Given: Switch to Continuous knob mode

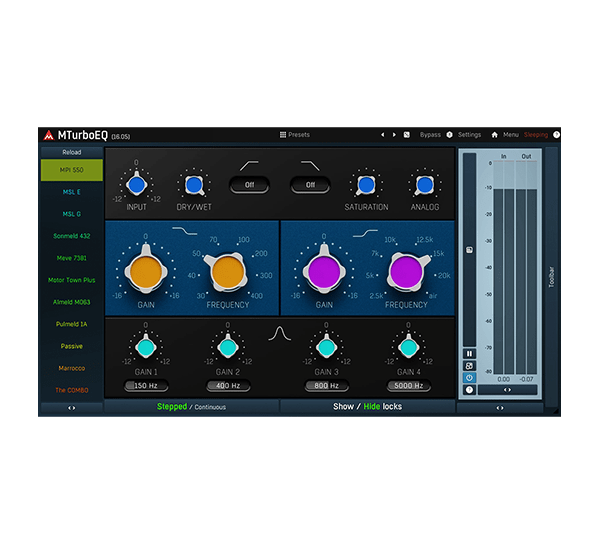Looking at the screenshot, I should [210, 408].
